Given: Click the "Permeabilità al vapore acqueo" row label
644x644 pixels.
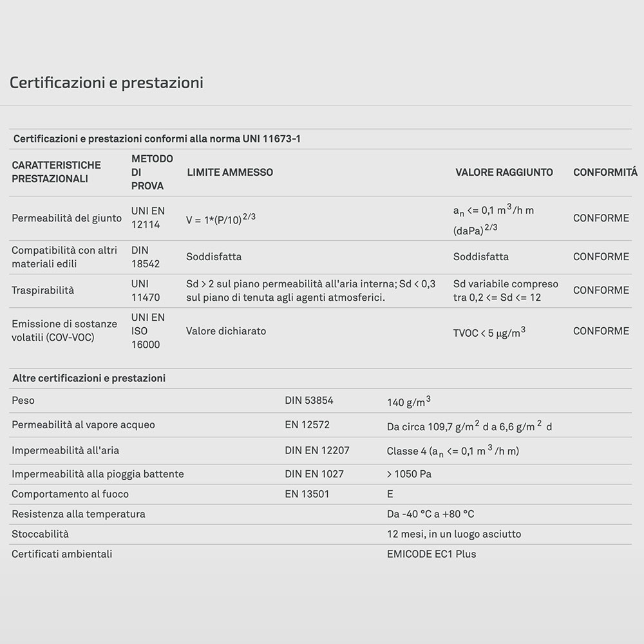Looking at the screenshot, I should pyautogui.click(x=83, y=425).
